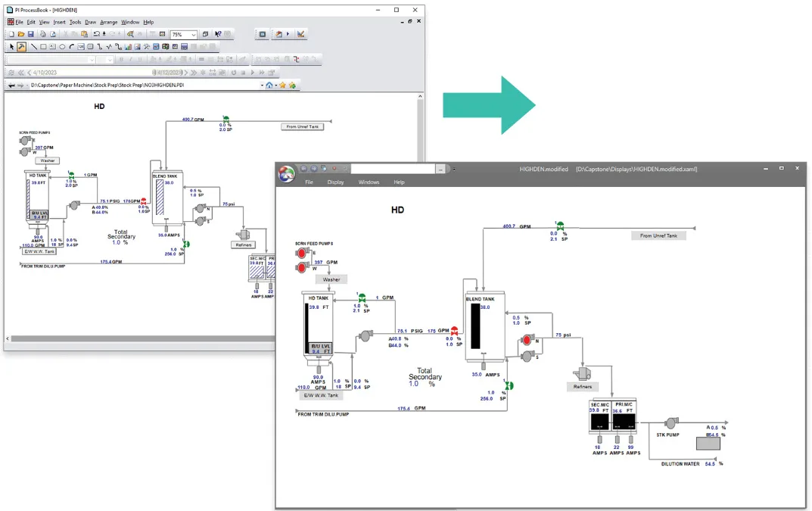
Task: Click the round PI Vision application logo
Action: pyautogui.click(x=288, y=173)
